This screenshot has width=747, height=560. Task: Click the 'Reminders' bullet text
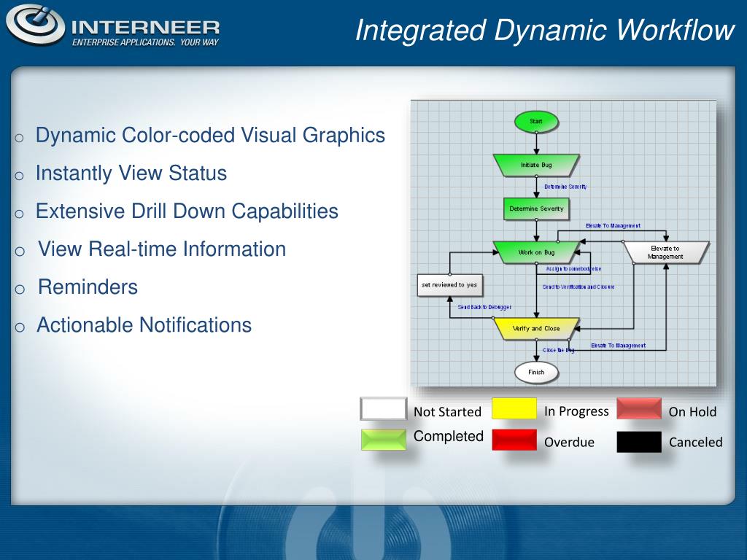[88, 287]
